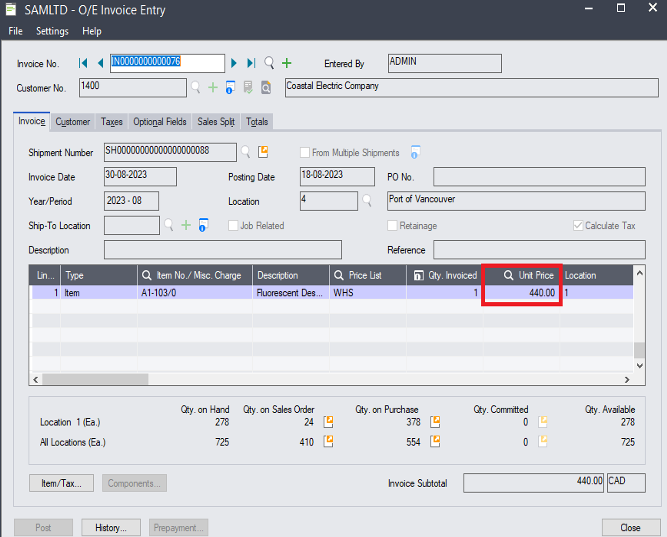
Task: Open Invoice No. finder magnifier
Action: click(x=269, y=63)
